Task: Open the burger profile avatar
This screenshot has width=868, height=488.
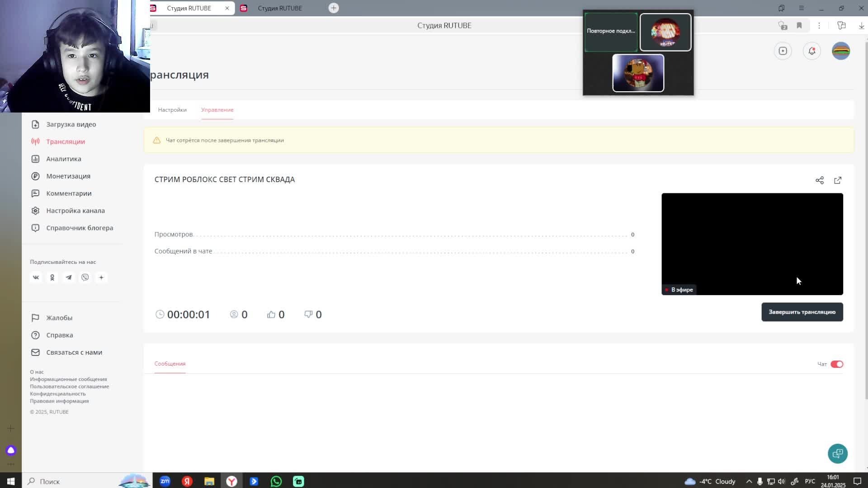Action: [x=841, y=51]
